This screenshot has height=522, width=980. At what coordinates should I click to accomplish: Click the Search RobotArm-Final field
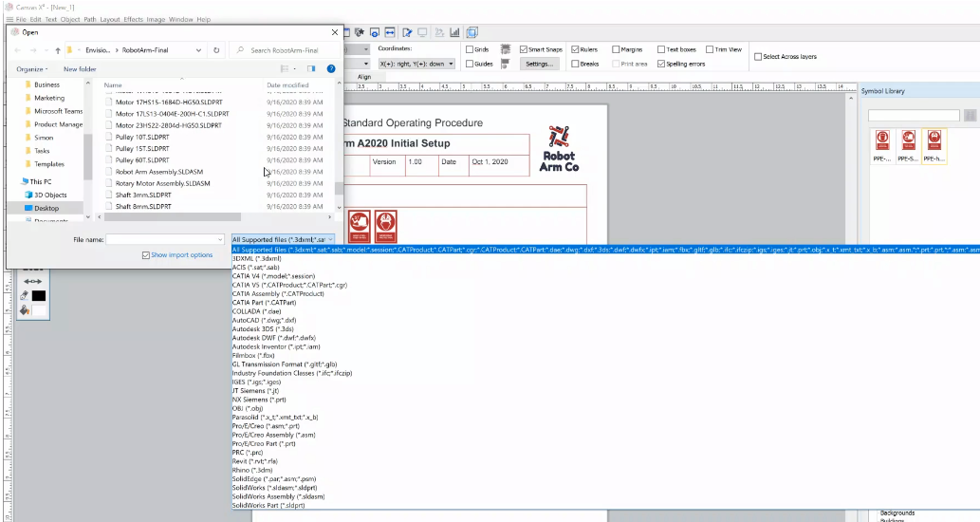(x=285, y=50)
